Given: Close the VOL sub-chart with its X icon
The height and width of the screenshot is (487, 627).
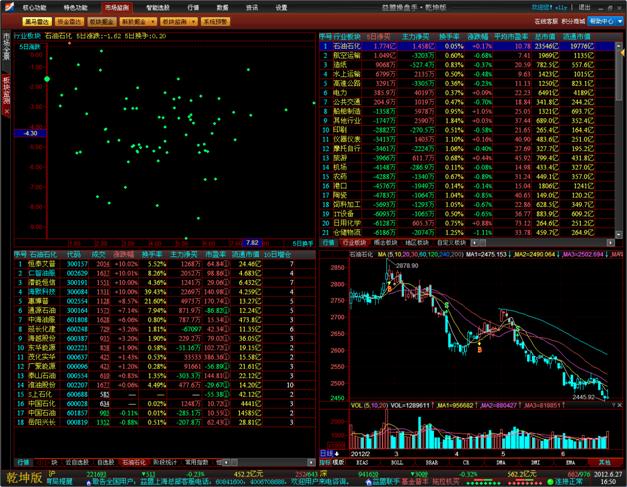Looking at the screenshot, I should pyautogui.click(x=620, y=405).
